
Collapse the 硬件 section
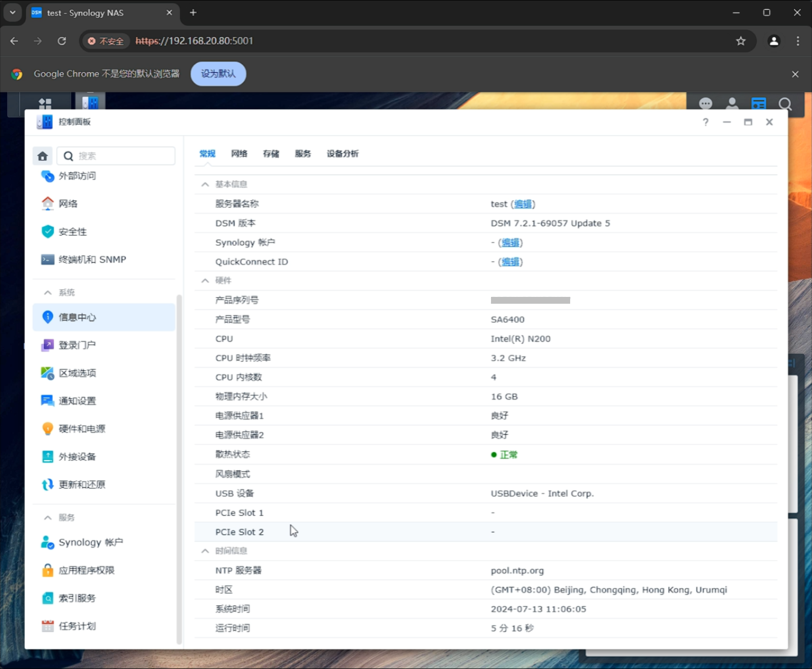[x=205, y=281]
